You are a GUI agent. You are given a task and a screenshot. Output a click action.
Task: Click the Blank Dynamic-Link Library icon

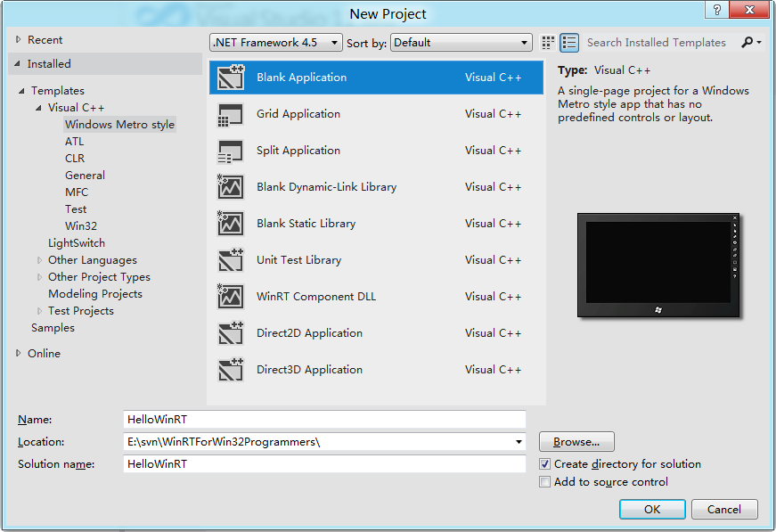click(230, 186)
